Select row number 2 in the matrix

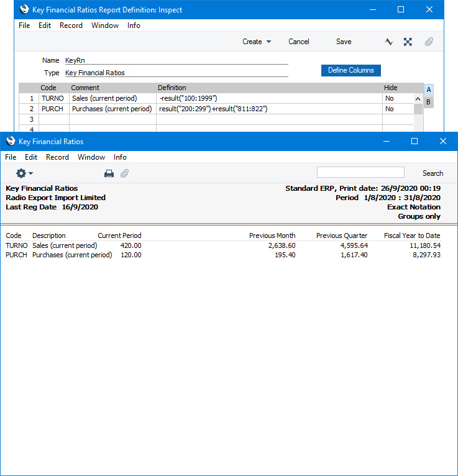point(29,109)
